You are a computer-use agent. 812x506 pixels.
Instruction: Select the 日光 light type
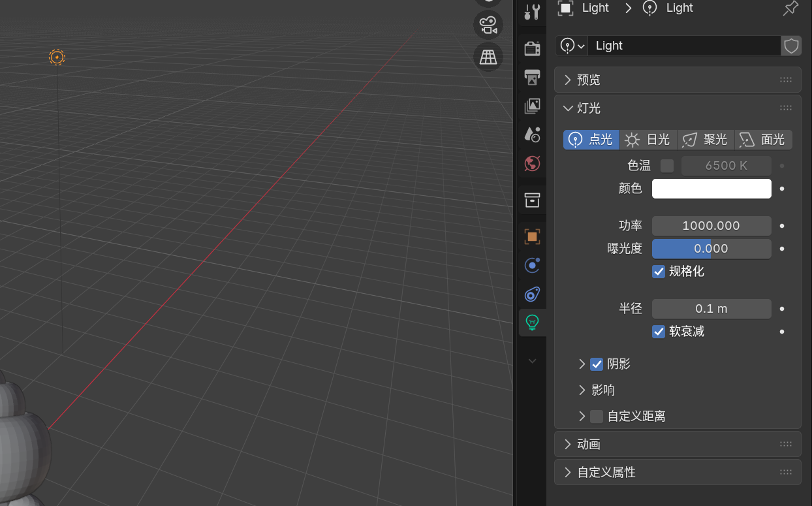648,140
